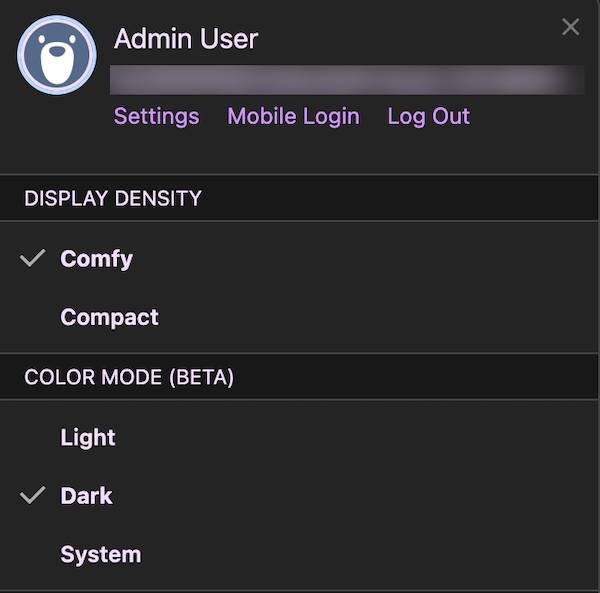600x593 pixels.
Task: Click the checkmark beside Dark
Action: 33,495
